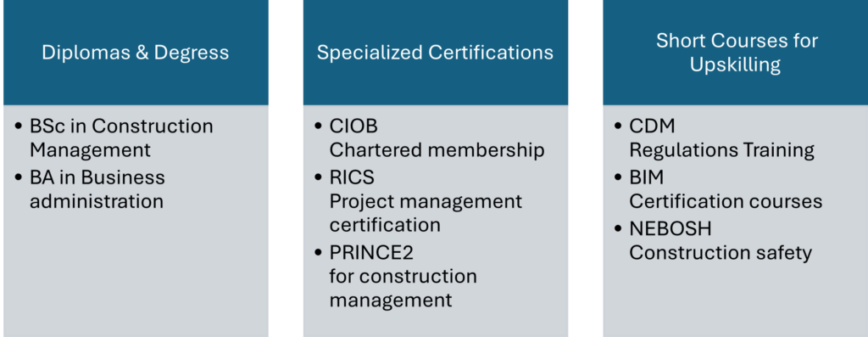Image resolution: width=868 pixels, height=337 pixels.
Task: Click the 'for construction management' text
Action: pos(403,289)
